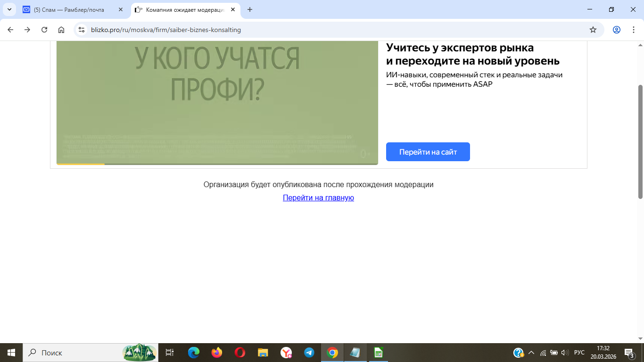Click the 'ИИ-навыки, современный стек' ad description
This screenshot has height=362, width=644.
click(474, 79)
